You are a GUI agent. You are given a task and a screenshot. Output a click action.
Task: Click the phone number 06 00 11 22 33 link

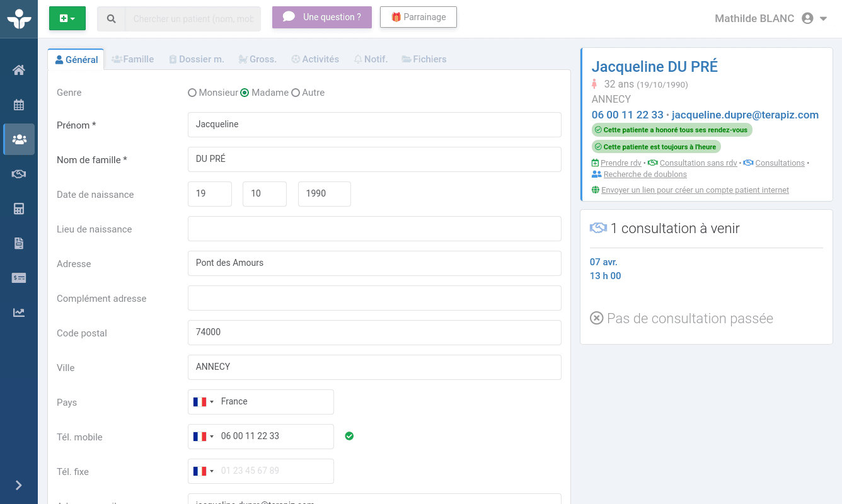tap(628, 115)
